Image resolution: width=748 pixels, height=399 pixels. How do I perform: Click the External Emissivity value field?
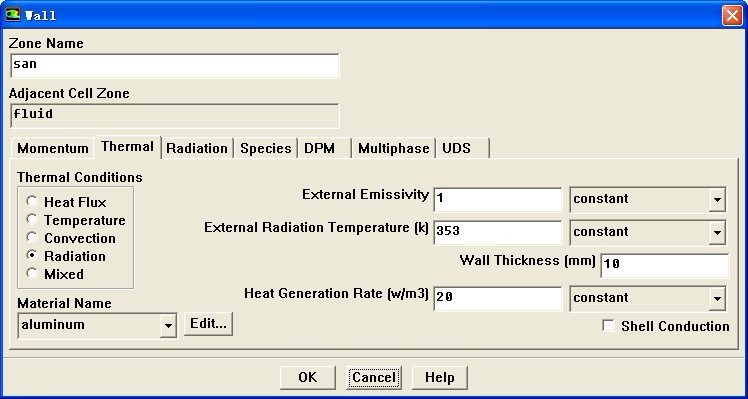click(x=498, y=200)
